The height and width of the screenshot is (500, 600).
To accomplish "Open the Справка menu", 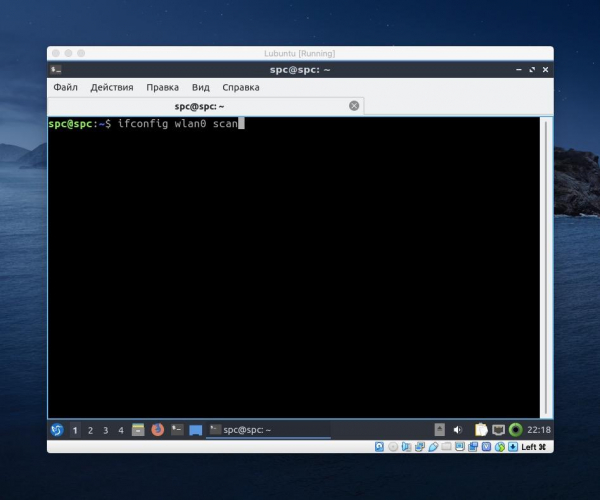I will (241, 87).
